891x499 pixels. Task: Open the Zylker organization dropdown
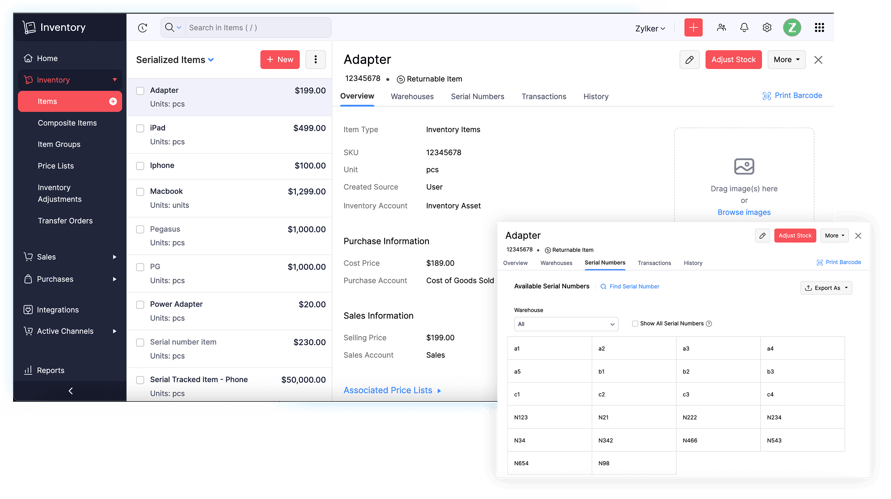click(x=650, y=28)
